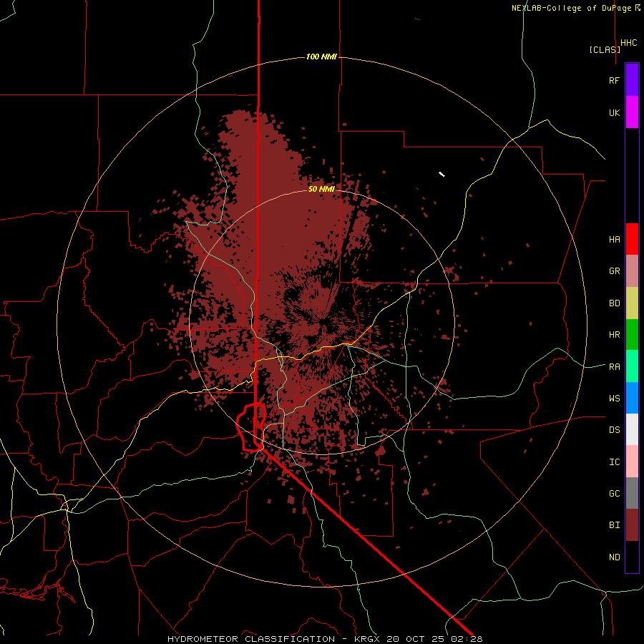Click the GC gray legend swatch

click(x=632, y=493)
